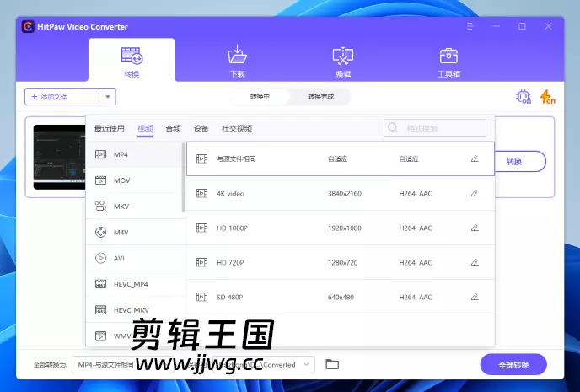This screenshot has height=392, width=580.
Task: Choose MOV format in list
Action: click(x=134, y=180)
